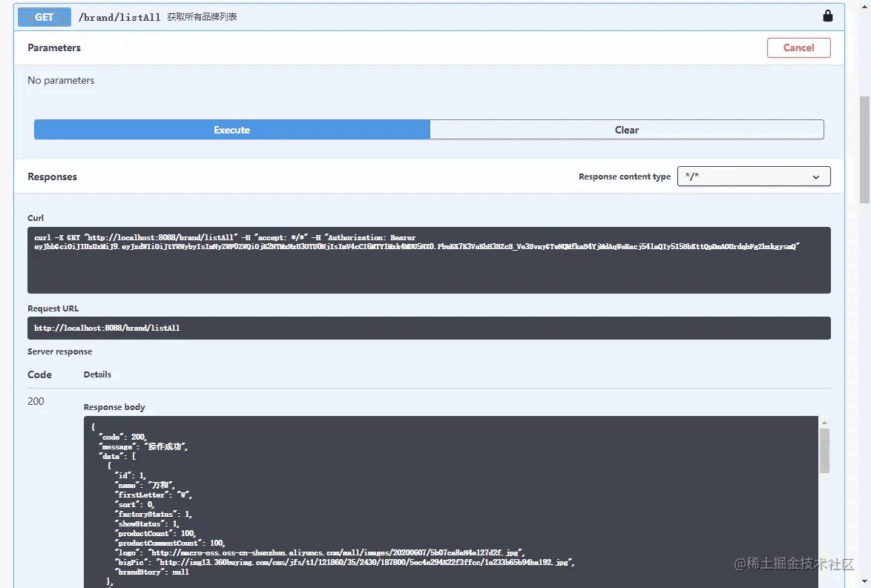Execute the /brand/listAll request
871x588 pixels.
tap(231, 129)
